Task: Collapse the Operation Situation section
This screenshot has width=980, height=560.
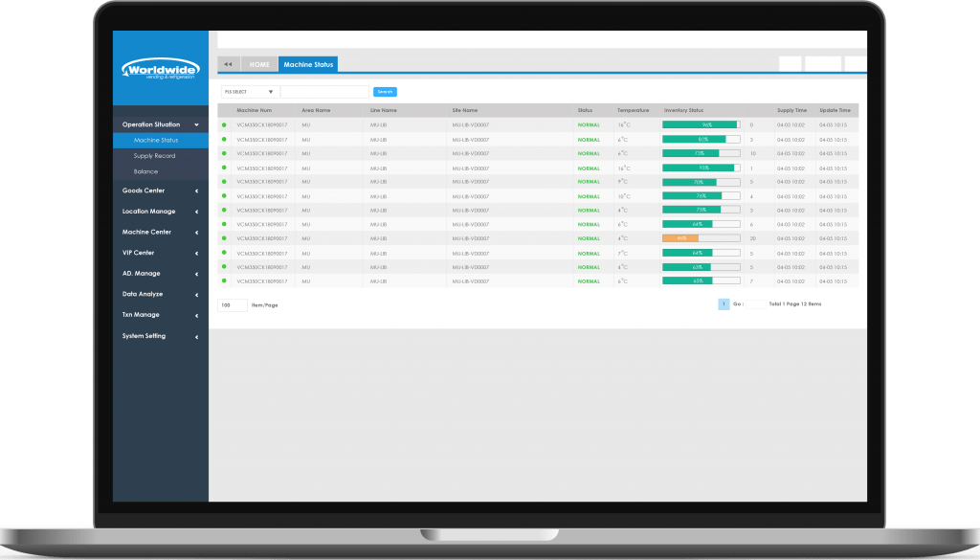Action: click(x=196, y=124)
